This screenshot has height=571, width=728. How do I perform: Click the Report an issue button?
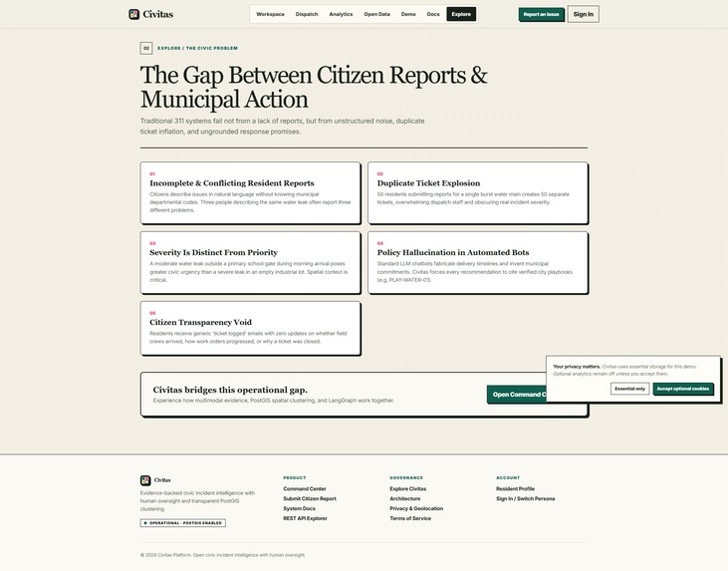pyautogui.click(x=541, y=14)
